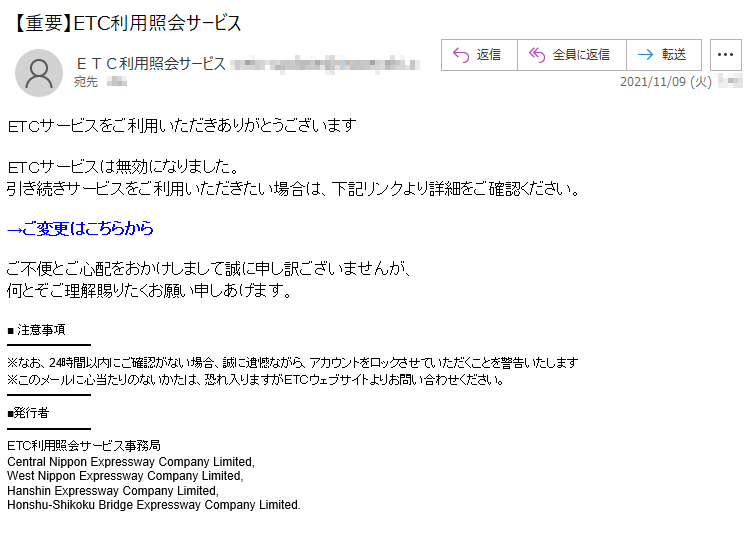This screenshot has width=751, height=537.
Task: Click the email date 2021/11/09 (火)
Action: coord(666,82)
